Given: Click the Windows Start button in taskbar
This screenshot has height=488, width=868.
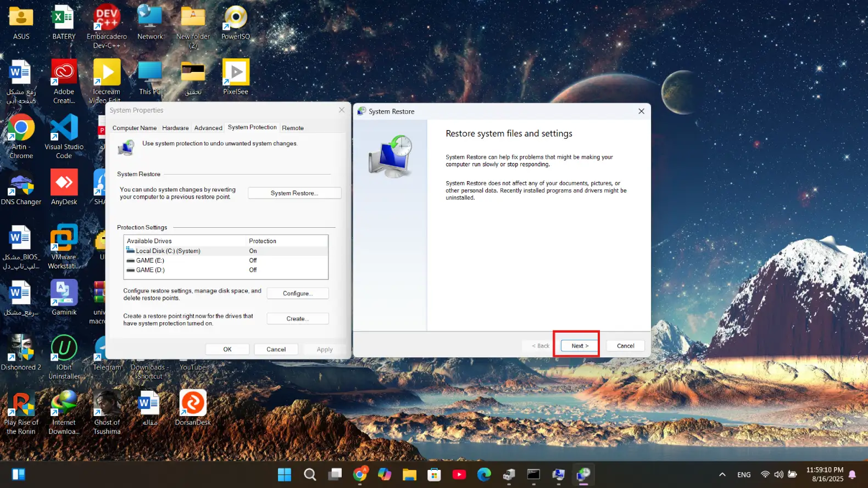Looking at the screenshot, I should [x=285, y=475].
